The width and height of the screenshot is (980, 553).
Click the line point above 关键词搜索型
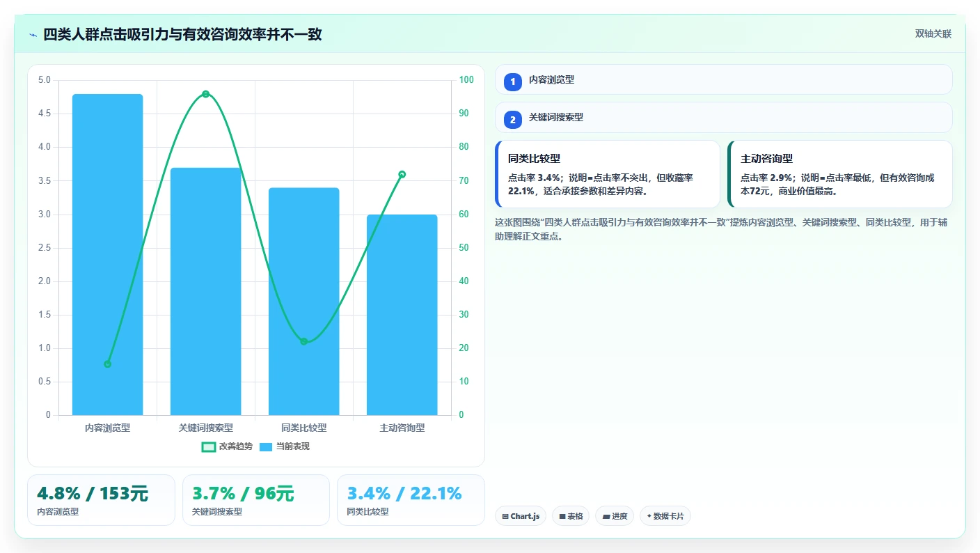tap(206, 94)
